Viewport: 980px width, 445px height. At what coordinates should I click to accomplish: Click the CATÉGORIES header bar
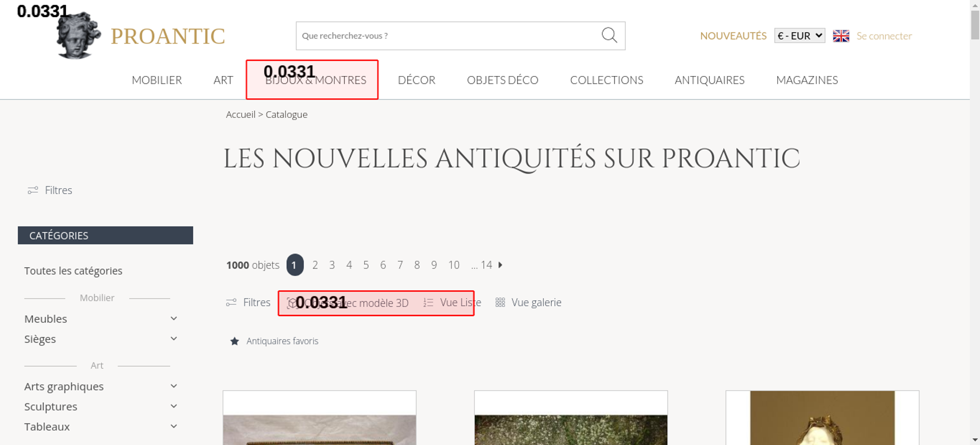click(x=105, y=235)
